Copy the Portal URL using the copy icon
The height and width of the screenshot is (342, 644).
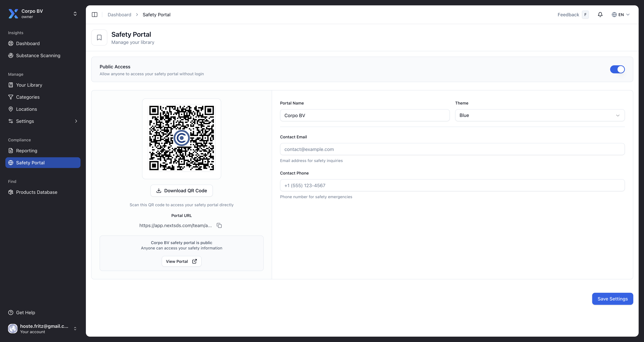pyautogui.click(x=219, y=225)
